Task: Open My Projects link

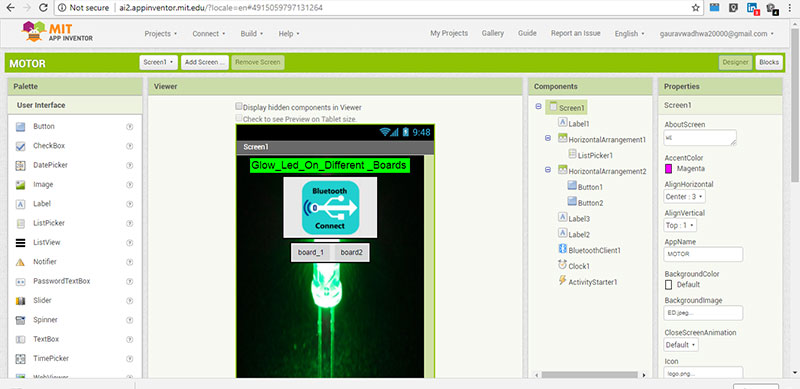Action: coord(449,33)
